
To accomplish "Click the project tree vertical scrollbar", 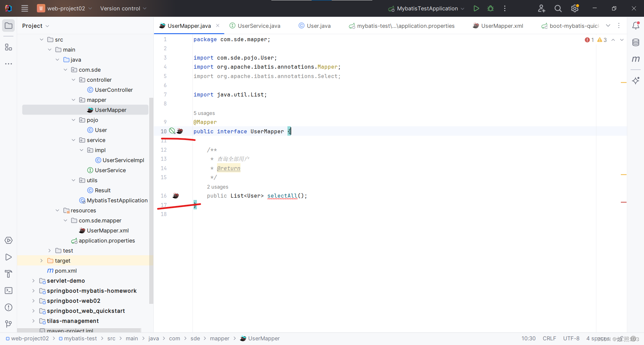I will tap(151, 201).
